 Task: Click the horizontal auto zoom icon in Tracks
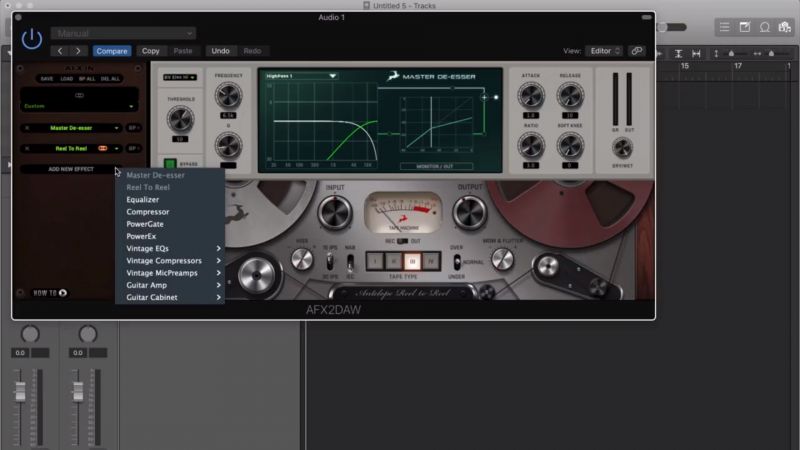pyautogui.click(x=696, y=54)
